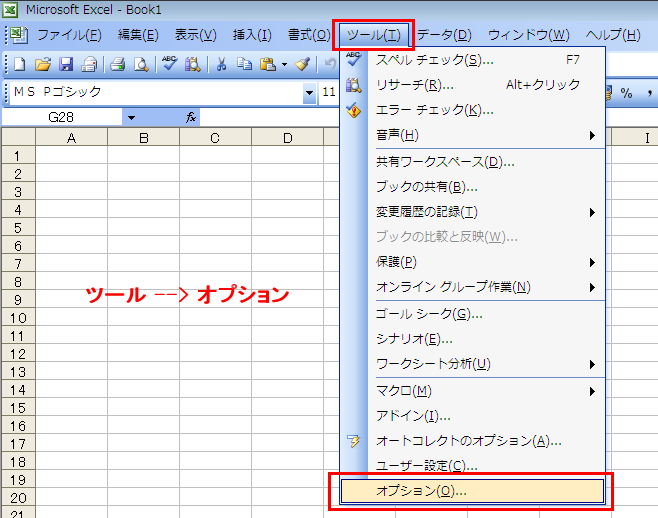Click the Print icon in toolbar
This screenshot has height=518, width=658.
[x=118, y=64]
